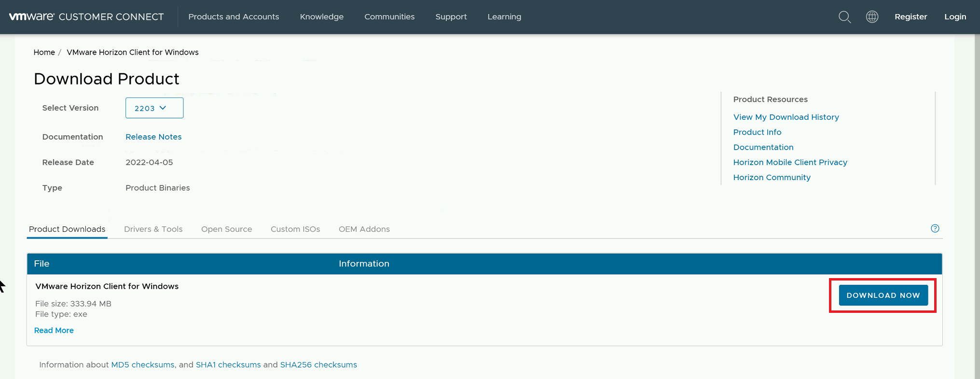980x379 pixels.
Task: Click 'File size: 333.94 MB' text
Action: click(73, 304)
